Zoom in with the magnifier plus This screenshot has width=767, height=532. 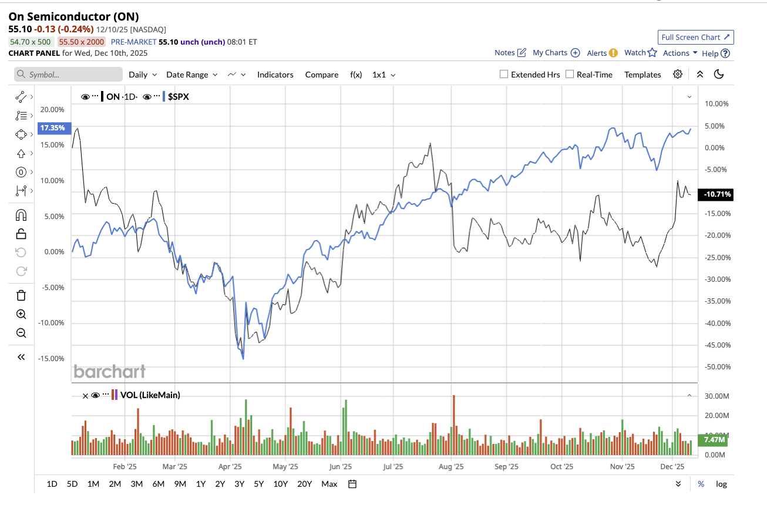[x=21, y=314]
